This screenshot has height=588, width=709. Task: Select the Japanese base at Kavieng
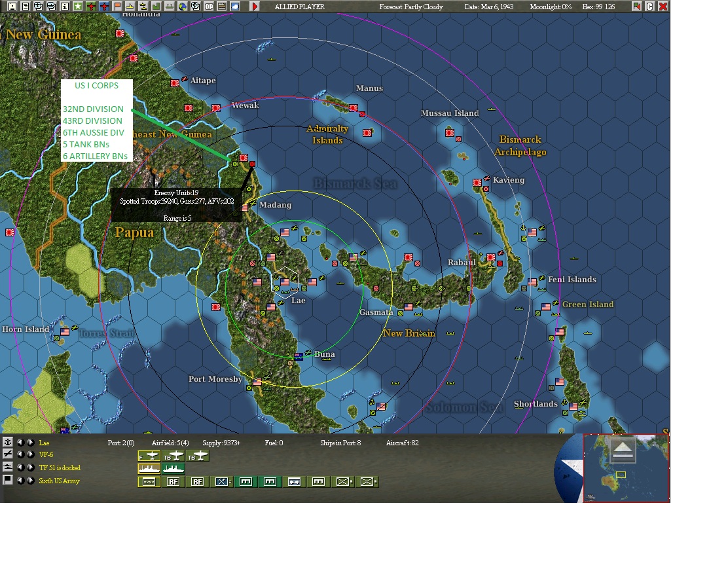477,182
